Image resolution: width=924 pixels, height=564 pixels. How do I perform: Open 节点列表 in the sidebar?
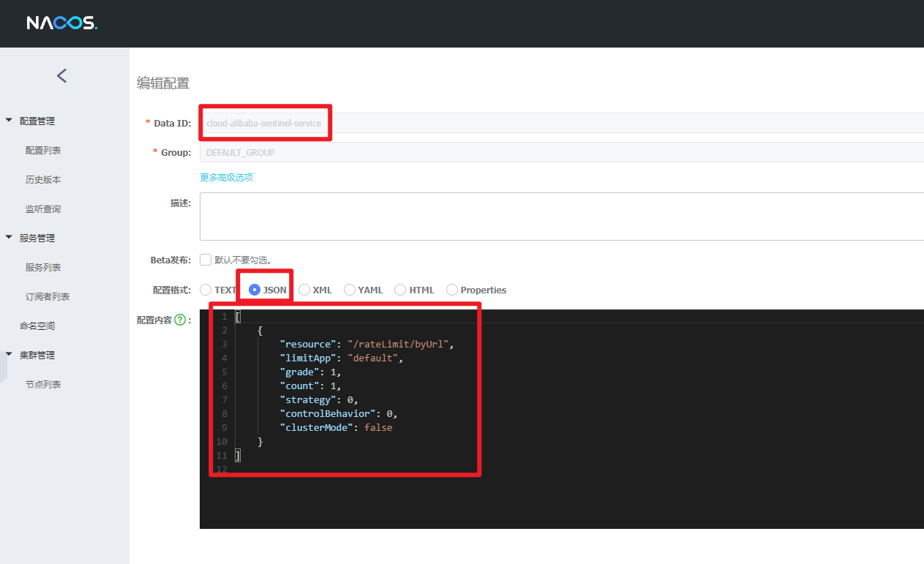click(x=43, y=384)
